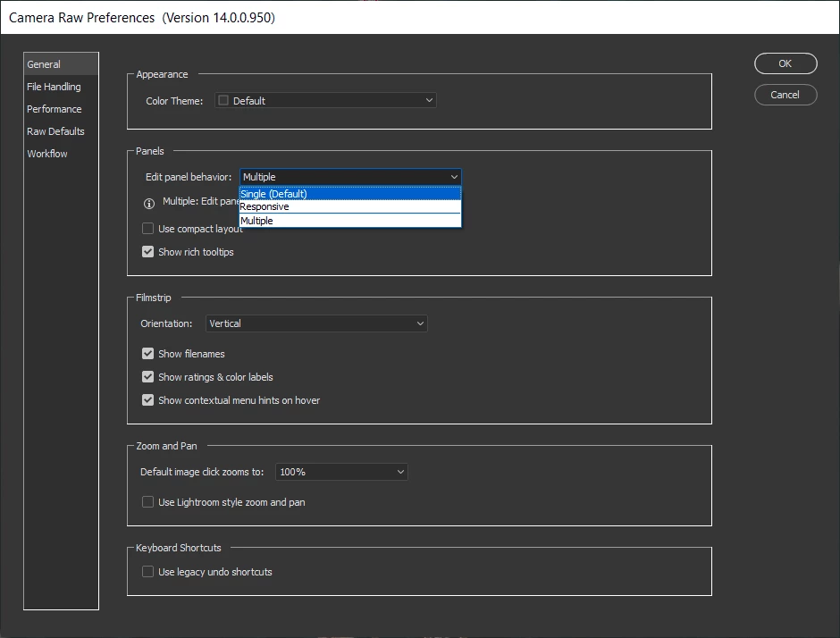Go to Raw Defaults preferences
The image size is (840, 638).
(61, 131)
